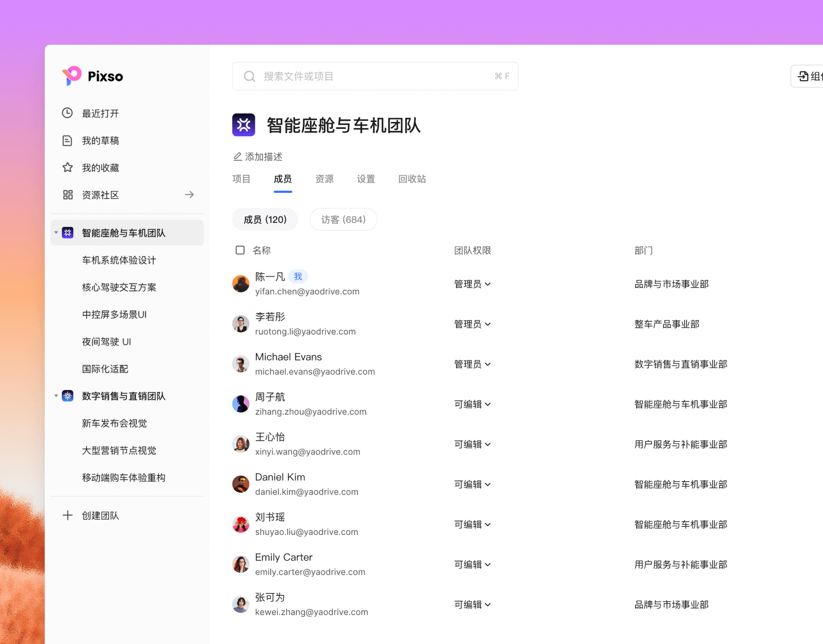The height and width of the screenshot is (644, 823).
Task: Click the arrow icon next to 资源社区
Action: tap(190, 195)
